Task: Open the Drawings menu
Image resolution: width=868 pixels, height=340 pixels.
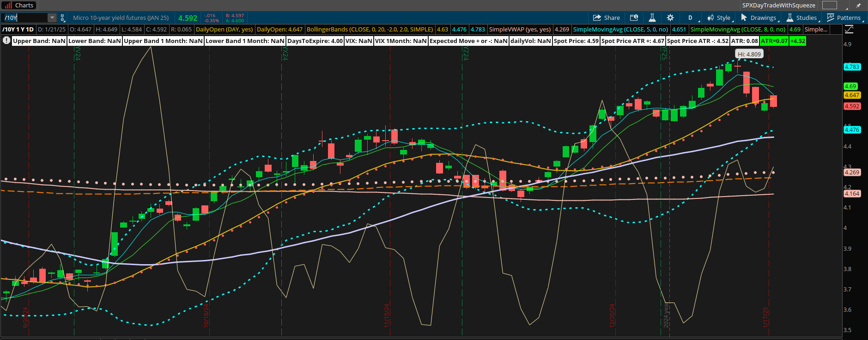Action: coord(759,18)
